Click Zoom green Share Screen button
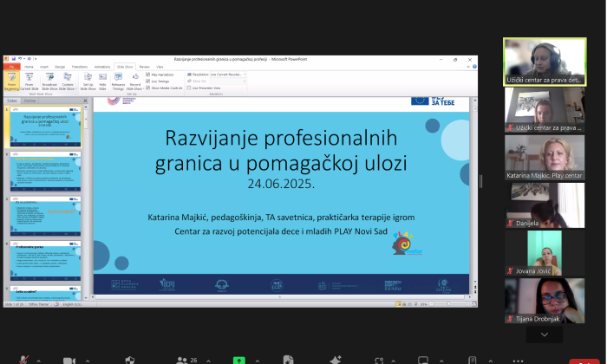 pos(238,361)
